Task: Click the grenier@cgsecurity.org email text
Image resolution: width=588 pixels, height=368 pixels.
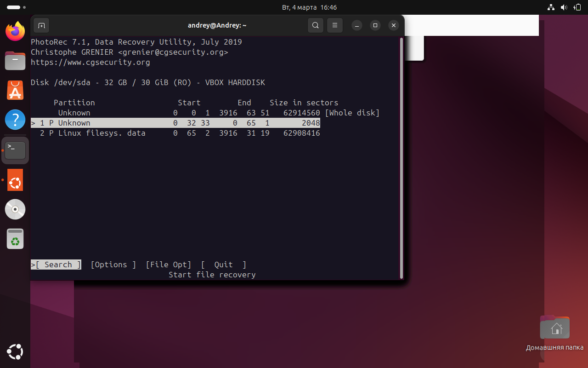Action: tap(173, 52)
